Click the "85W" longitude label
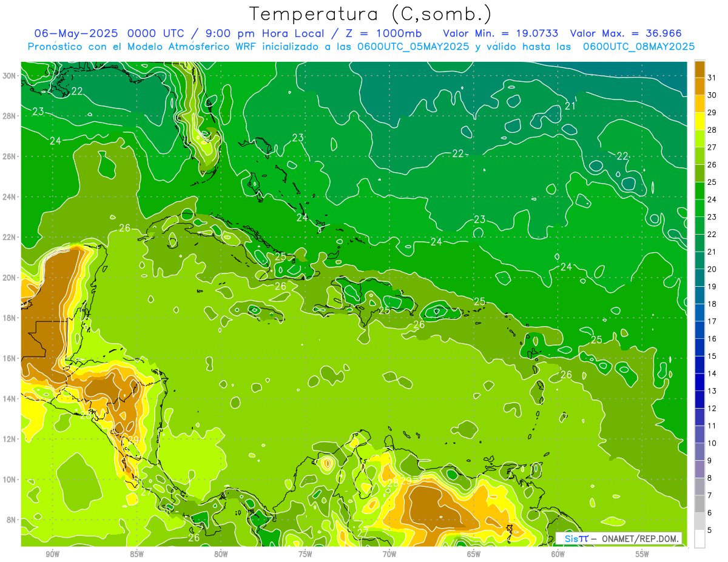Image resolution: width=728 pixels, height=562 pixels. 136,554
